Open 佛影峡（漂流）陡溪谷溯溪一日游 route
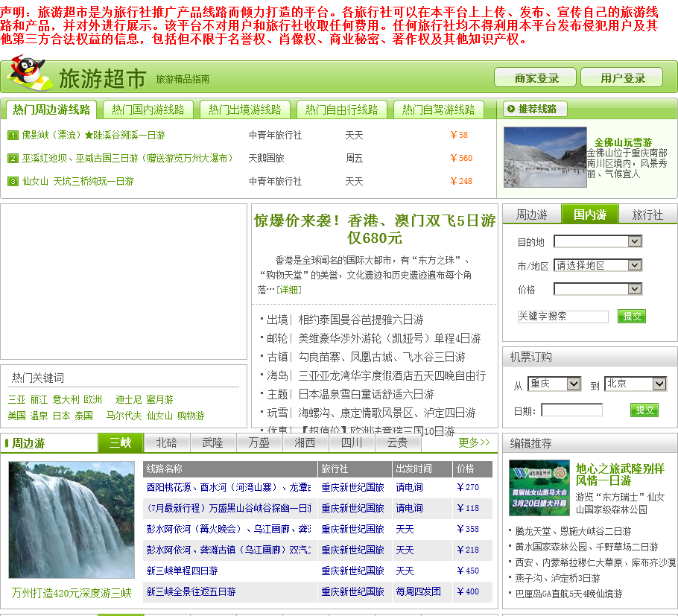 click(93, 136)
